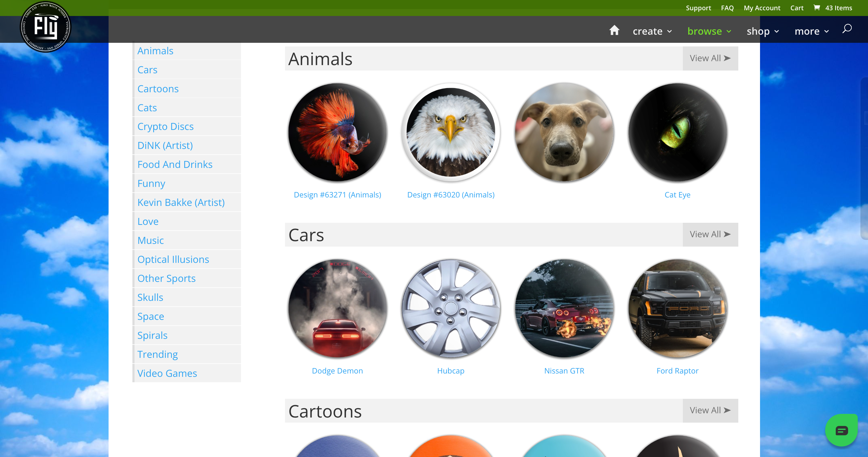Go to My Account
This screenshot has height=457, width=868.
tap(762, 8)
